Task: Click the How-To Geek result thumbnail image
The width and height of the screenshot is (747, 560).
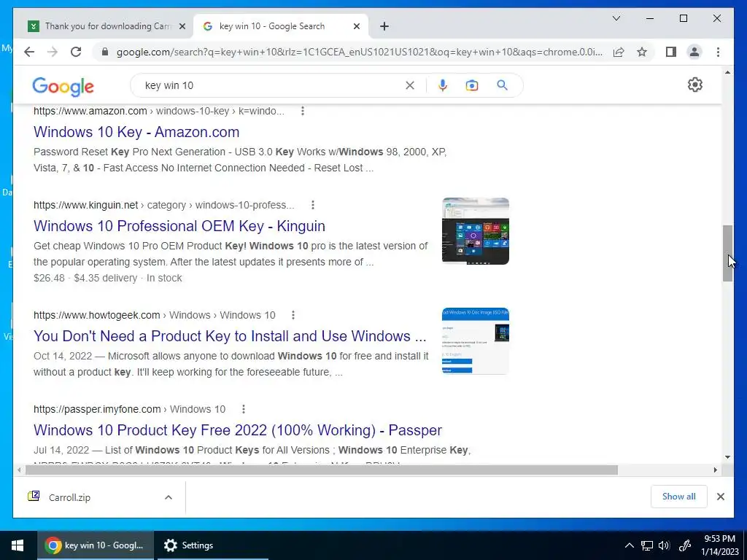Action: [x=476, y=341]
